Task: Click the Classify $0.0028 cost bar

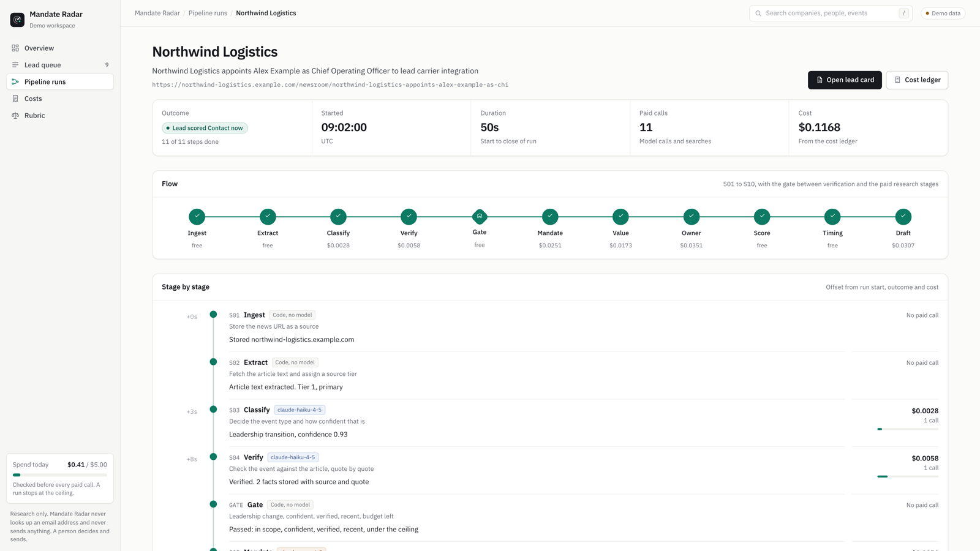Action: 908,429
